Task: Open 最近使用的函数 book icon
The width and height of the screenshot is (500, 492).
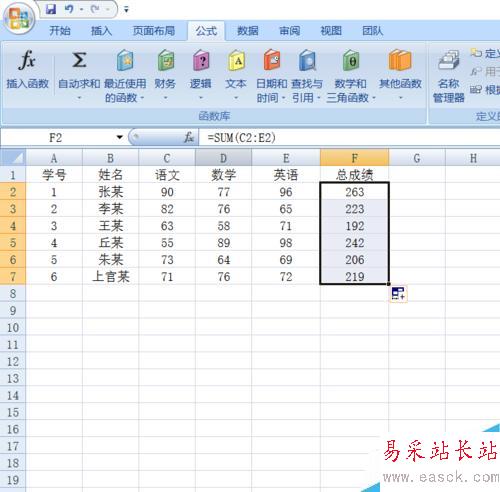Action: pyautogui.click(x=125, y=60)
